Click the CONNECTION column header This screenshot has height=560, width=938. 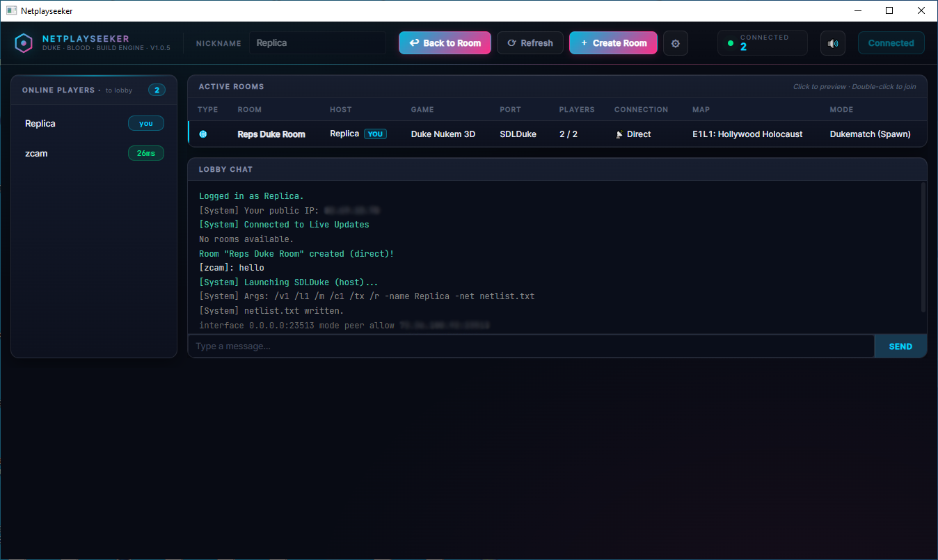641,110
